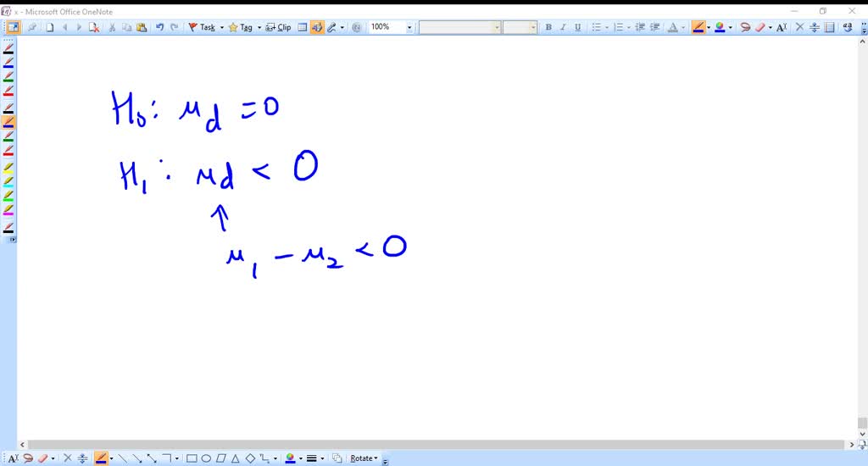Select the Diamond shape tool

[249, 458]
